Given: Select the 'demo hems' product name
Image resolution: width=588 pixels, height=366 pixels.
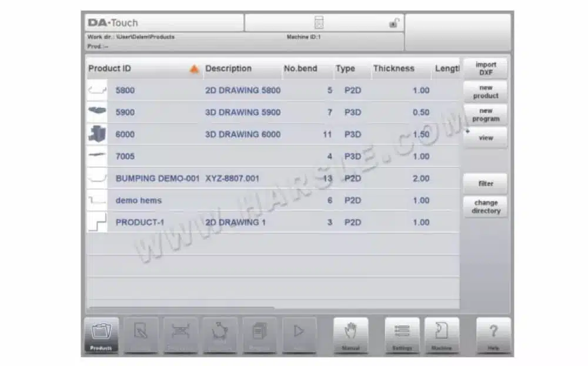Looking at the screenshot, I should coord(138,200).
